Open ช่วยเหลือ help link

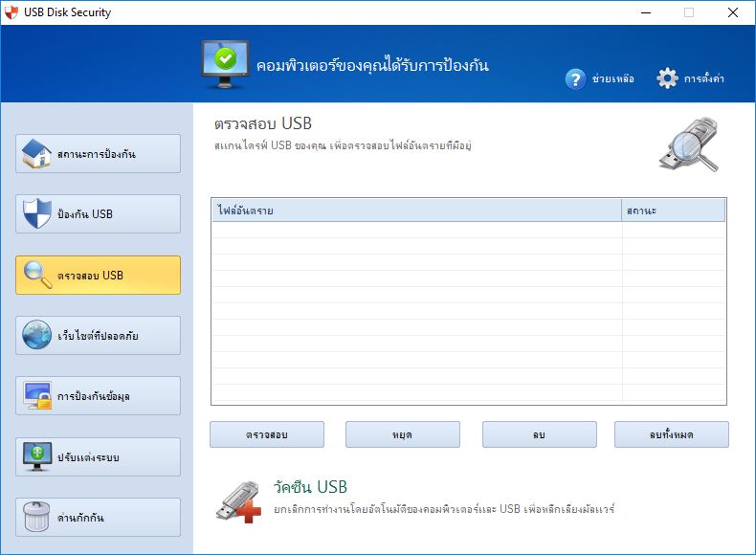tap(612, 79)
